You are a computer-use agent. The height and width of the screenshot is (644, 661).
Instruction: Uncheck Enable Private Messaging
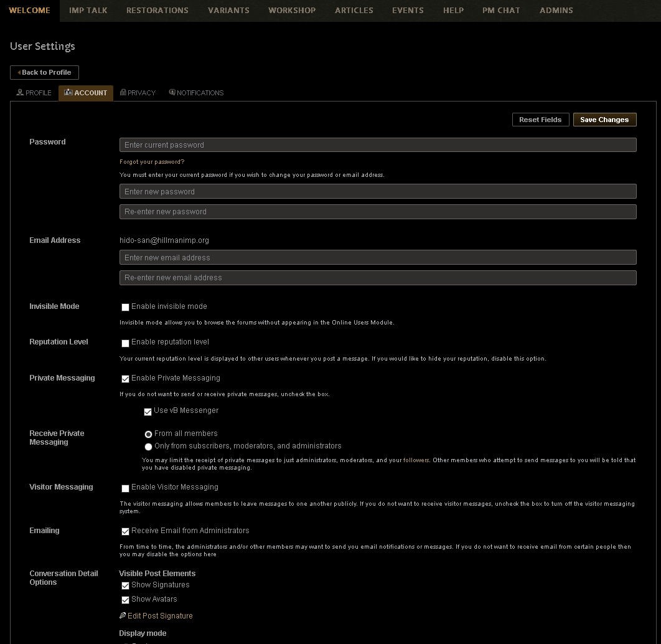tap(125, 379)
